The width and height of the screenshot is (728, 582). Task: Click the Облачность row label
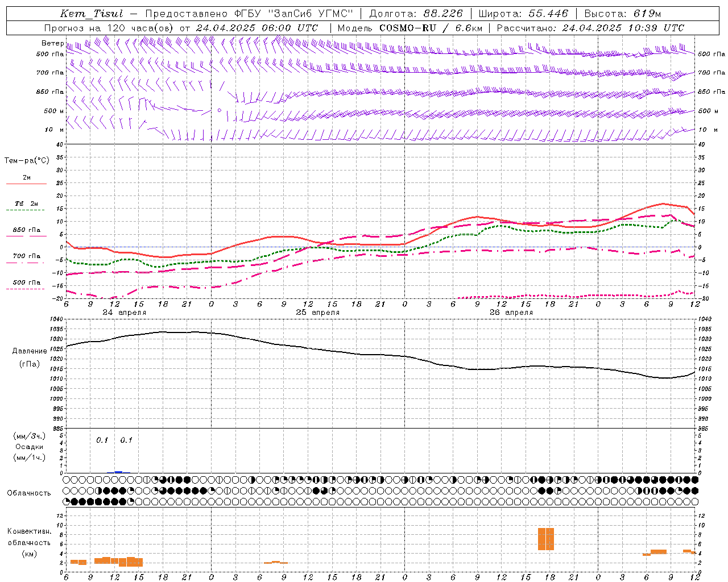[x=29, y=493]
